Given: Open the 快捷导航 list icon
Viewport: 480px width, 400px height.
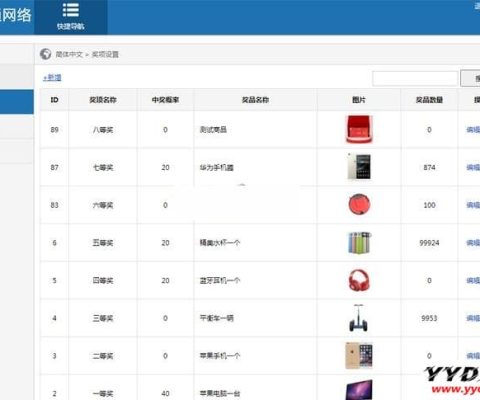Looking at the screenshot, I should tap(71, 10).
